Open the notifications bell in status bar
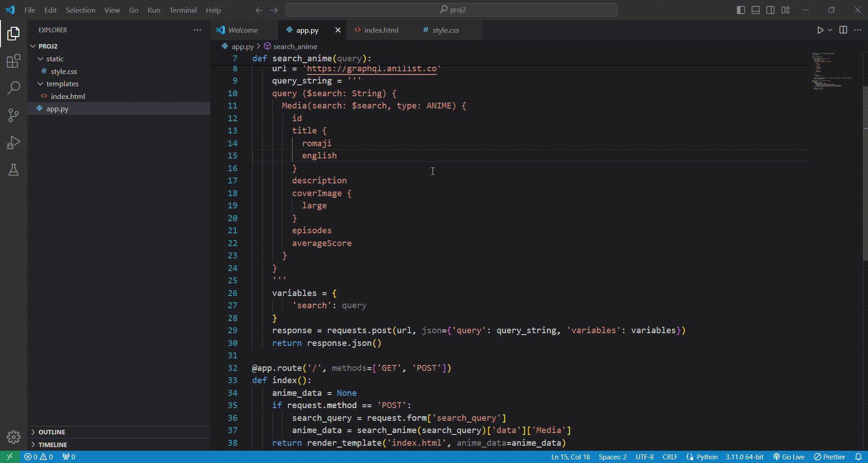The image size is (868, 463). [x=858, y=457]
